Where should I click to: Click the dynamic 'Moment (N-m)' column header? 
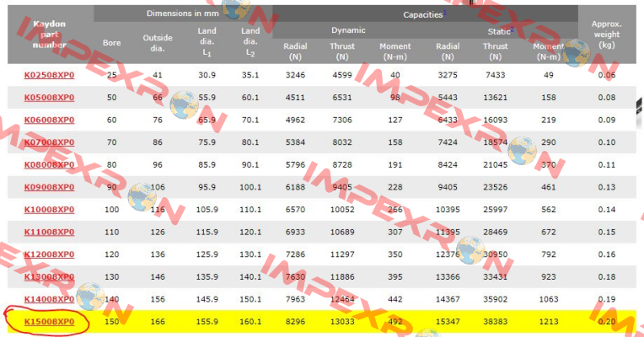tap(395, 51)
